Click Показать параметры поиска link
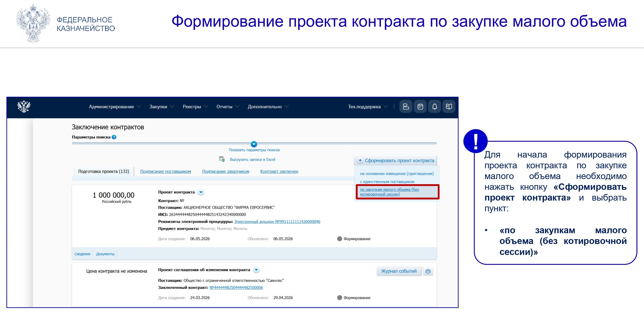644x316 pixels. pos(254,150)
